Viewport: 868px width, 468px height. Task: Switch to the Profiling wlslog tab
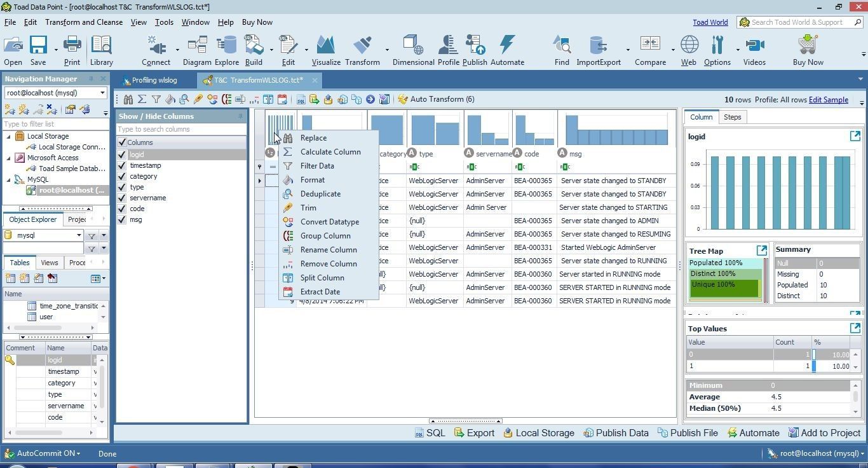(154, 80)
